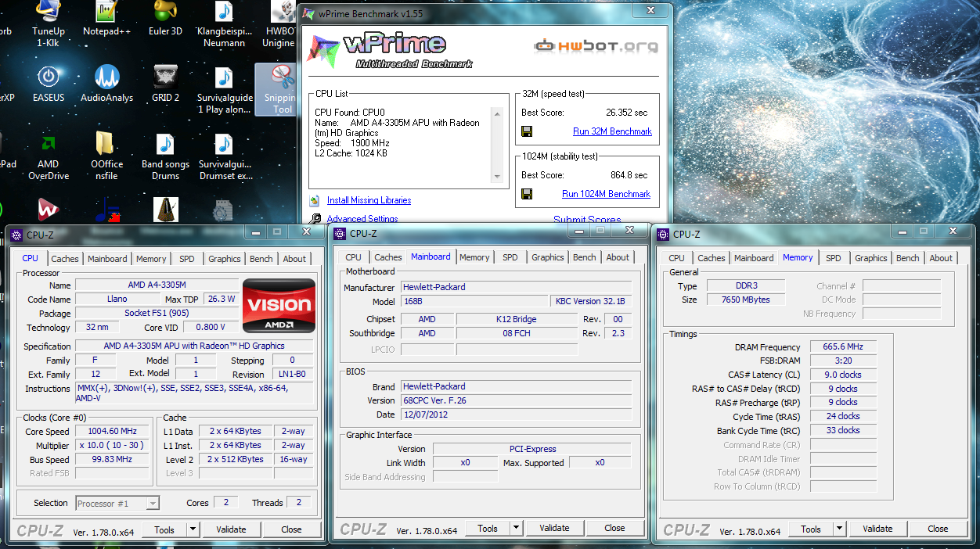The image size is (980, 549).
Task: Click the CPU-Z title icon in CPU window
Action: (x=16, y=234)
